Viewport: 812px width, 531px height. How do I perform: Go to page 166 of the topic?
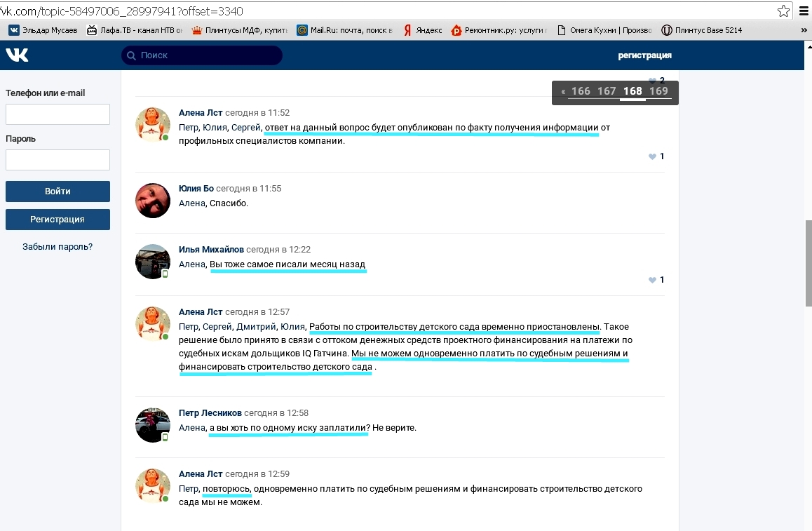tap(581, 91)
